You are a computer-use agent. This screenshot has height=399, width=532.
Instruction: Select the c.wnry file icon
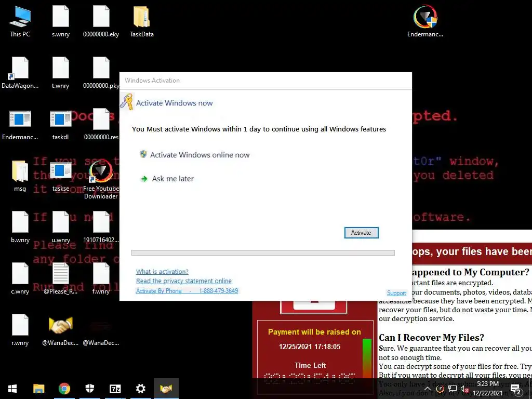click(20, 278)
